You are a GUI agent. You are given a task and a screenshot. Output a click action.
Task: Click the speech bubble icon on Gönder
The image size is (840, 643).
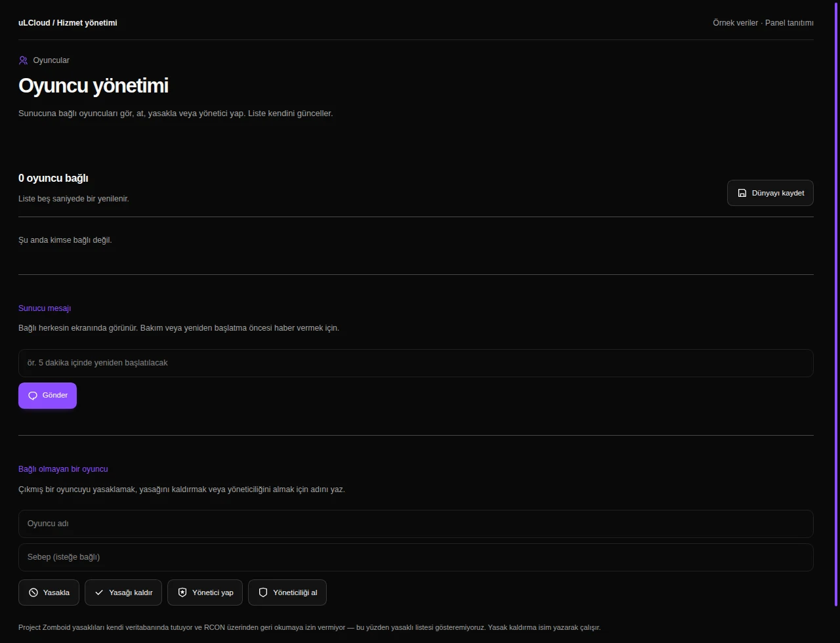coord(33,396)
